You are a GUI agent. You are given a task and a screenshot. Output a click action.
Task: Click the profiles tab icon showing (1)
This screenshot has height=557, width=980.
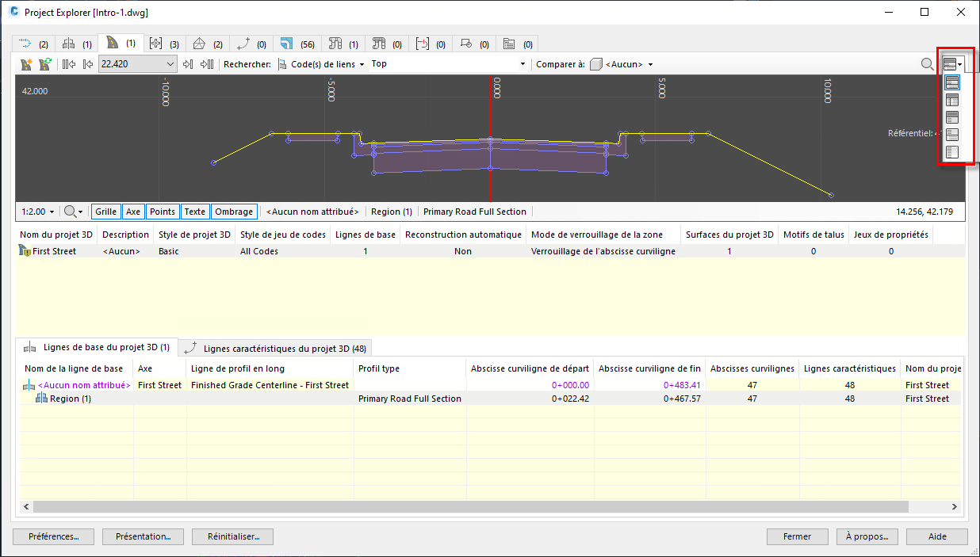pos(69,44)
